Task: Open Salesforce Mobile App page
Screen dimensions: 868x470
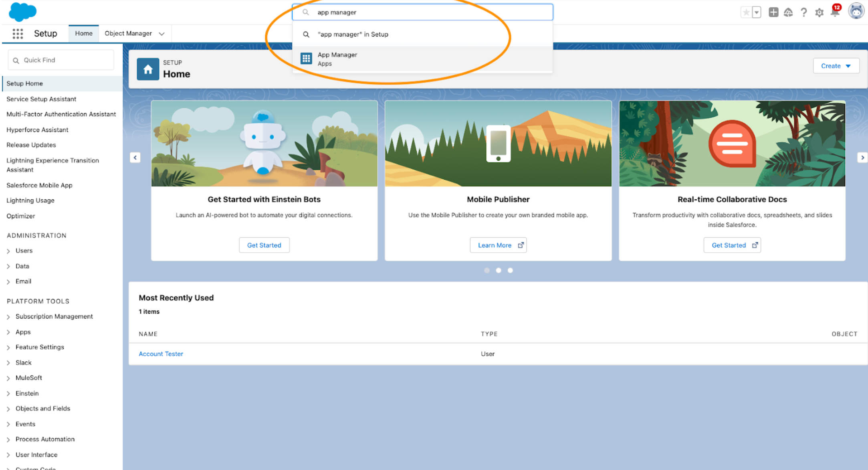Action: (x=39, y=185)
